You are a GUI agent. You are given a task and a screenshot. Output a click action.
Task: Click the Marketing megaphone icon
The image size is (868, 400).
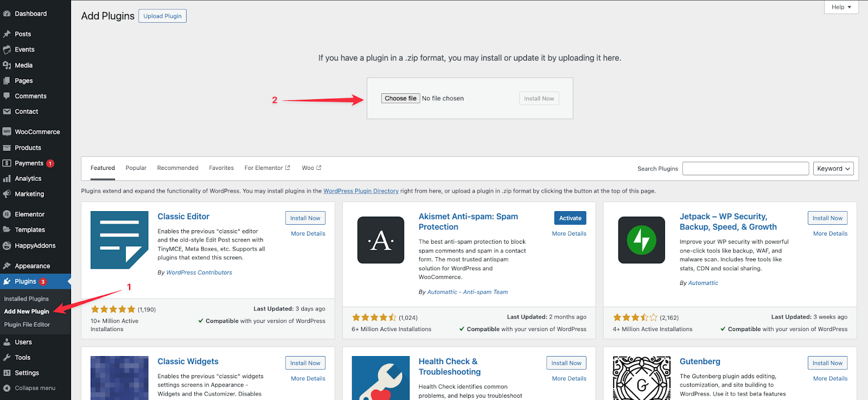tap(7, 194)
